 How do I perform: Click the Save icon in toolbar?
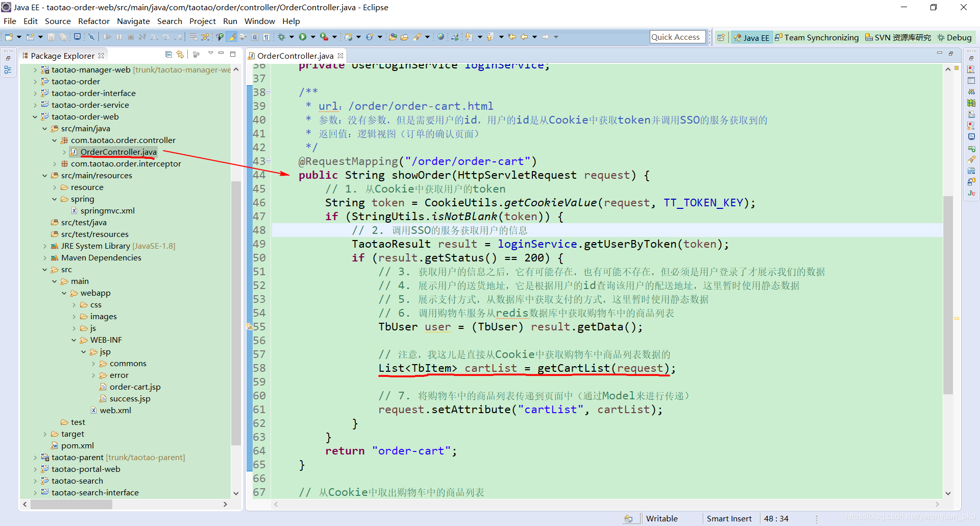click(x=51, y=37)
